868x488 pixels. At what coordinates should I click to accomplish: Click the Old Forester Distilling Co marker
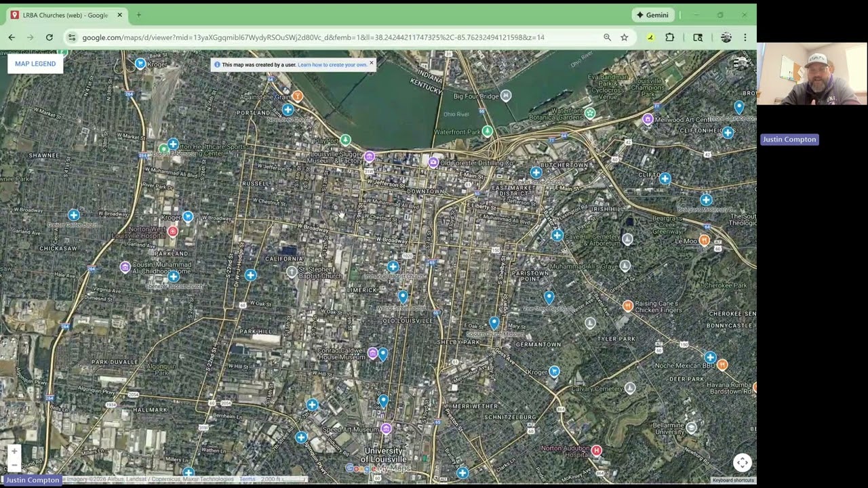click(433, 162)
